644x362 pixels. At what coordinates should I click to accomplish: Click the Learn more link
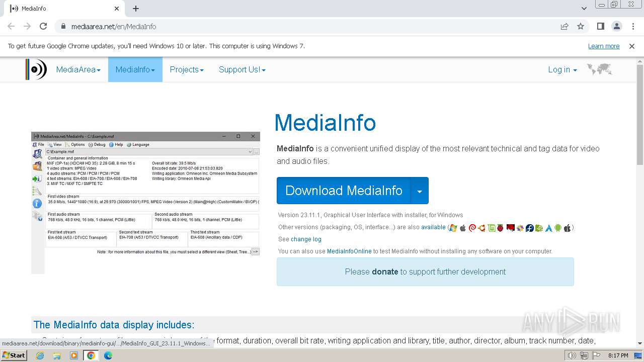604,46
